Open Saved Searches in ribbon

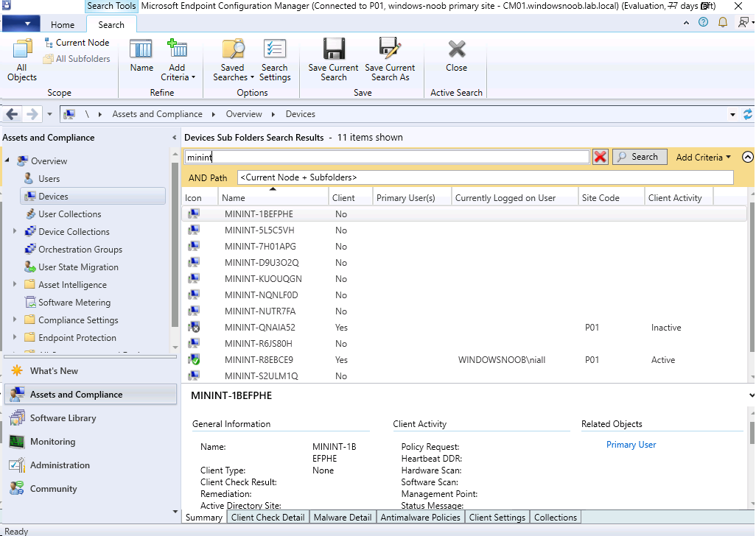click(234, 60)
